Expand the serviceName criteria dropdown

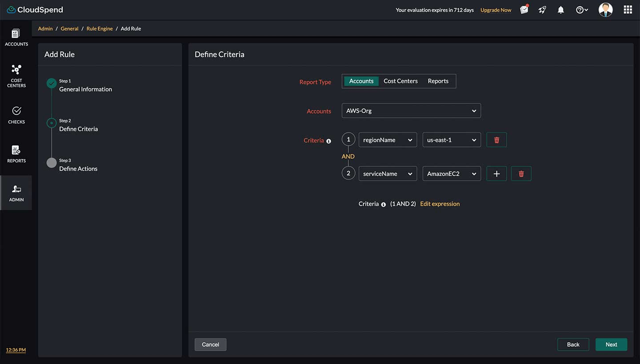(x=387, y=174)
